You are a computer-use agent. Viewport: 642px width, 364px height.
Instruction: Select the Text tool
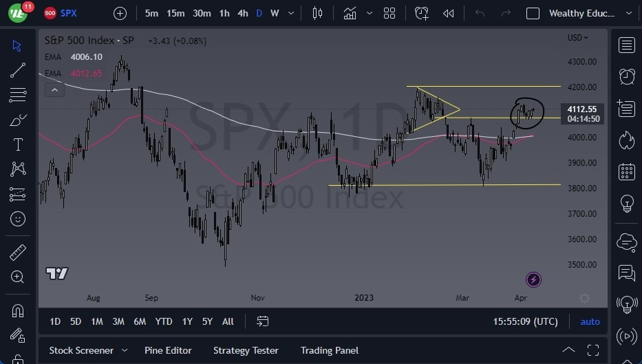tap(18, 144)
